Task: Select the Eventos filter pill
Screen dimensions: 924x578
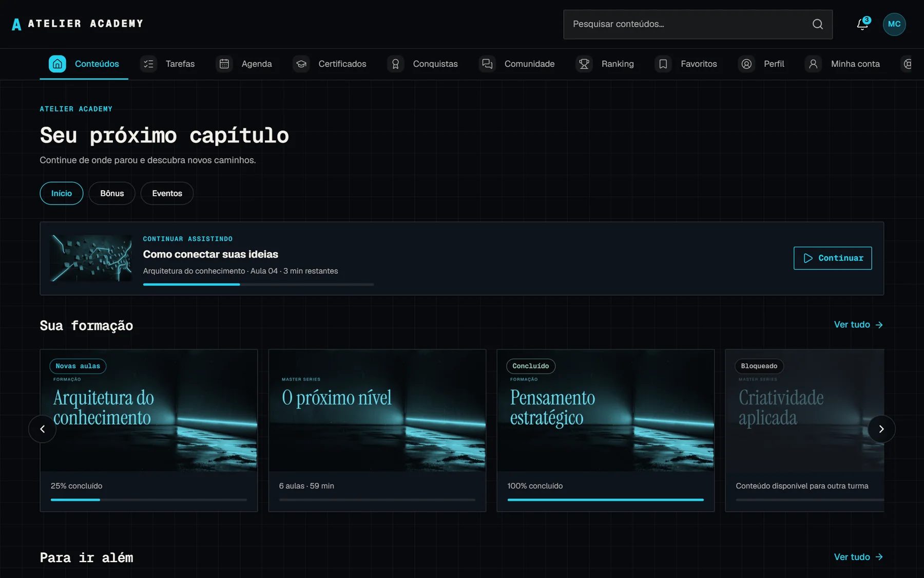Action: point(167,193)
